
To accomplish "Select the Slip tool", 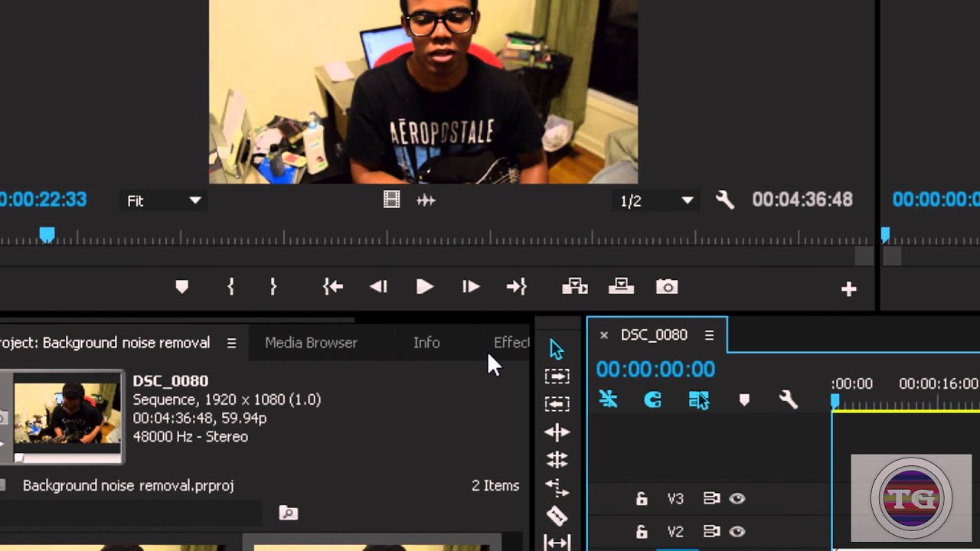I will (x=557, y=543).
